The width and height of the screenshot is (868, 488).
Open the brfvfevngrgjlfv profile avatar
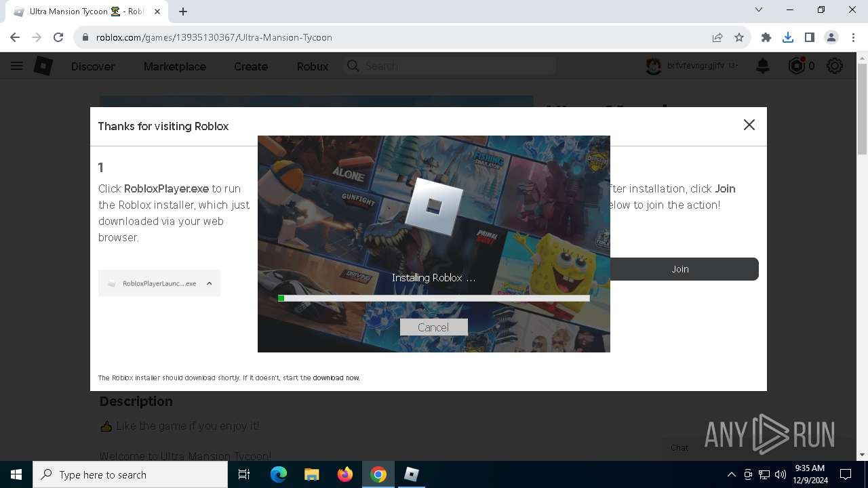(654, 66)
